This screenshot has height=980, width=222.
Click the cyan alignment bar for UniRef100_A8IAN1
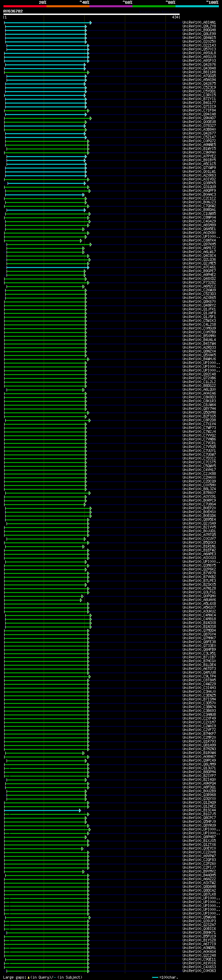pyautogui.click(x=48, y=23)
